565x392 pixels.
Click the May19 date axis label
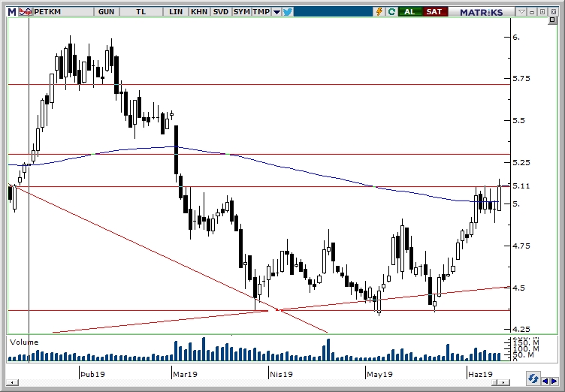coord(379,374)
